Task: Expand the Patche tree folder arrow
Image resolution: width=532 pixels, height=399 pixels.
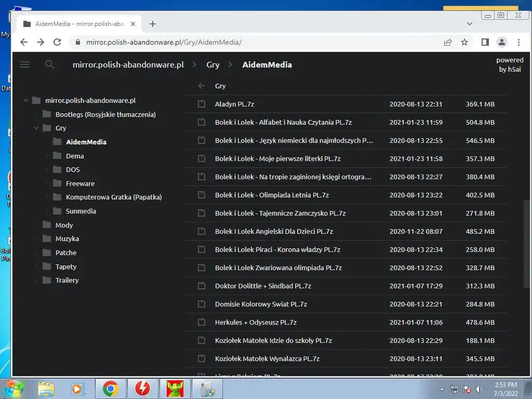Action: point(36,252)
